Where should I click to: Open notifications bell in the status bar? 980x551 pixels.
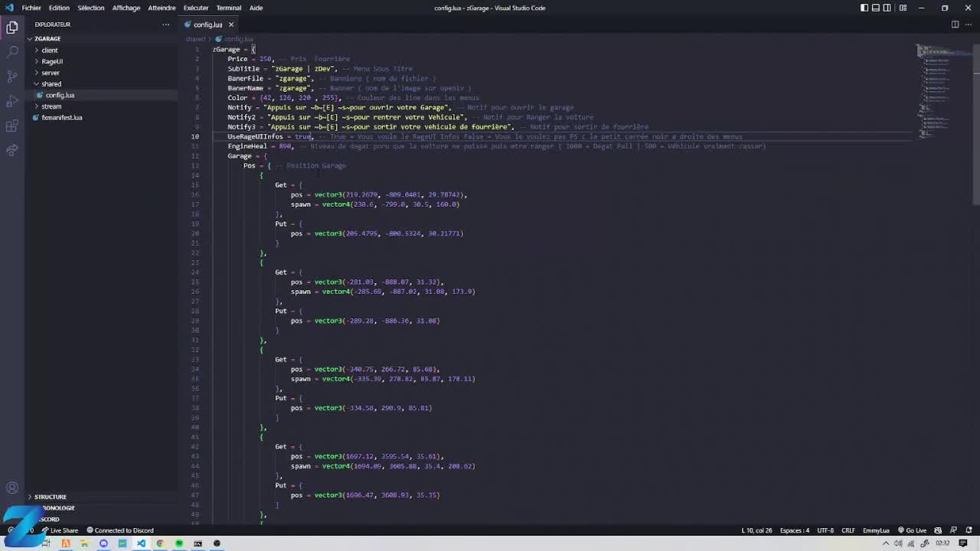(968, 530)
